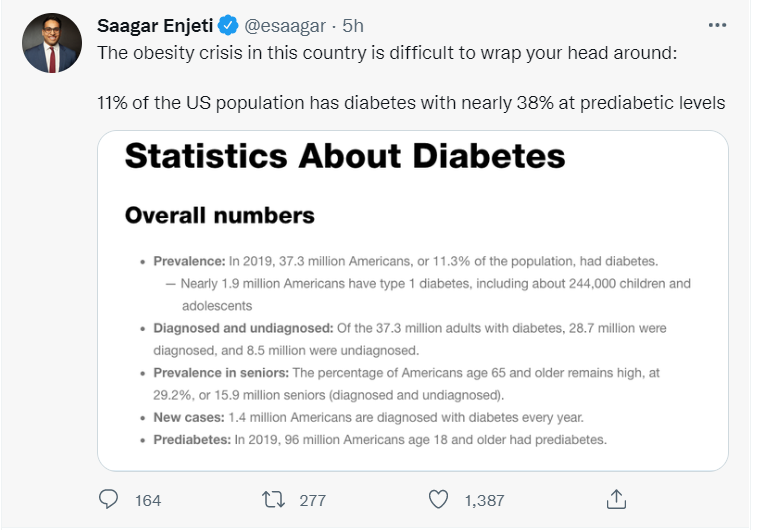Click the Saagar Enjeti display name
758x530 pixels.
155,26
